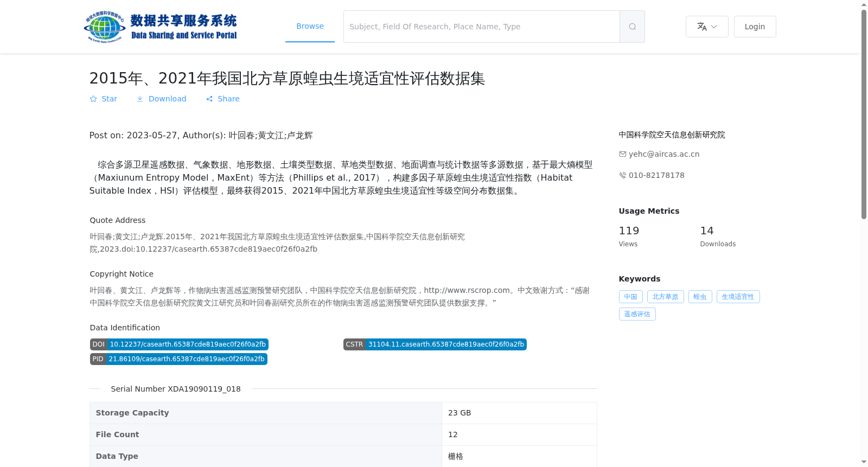Click the Login button

755,27
